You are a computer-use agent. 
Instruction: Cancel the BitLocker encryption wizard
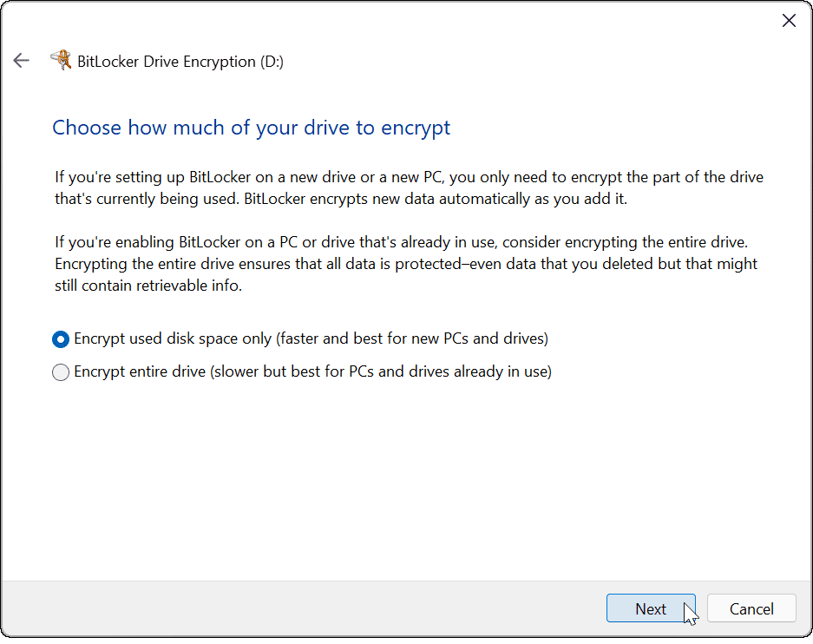coord(751,608)
